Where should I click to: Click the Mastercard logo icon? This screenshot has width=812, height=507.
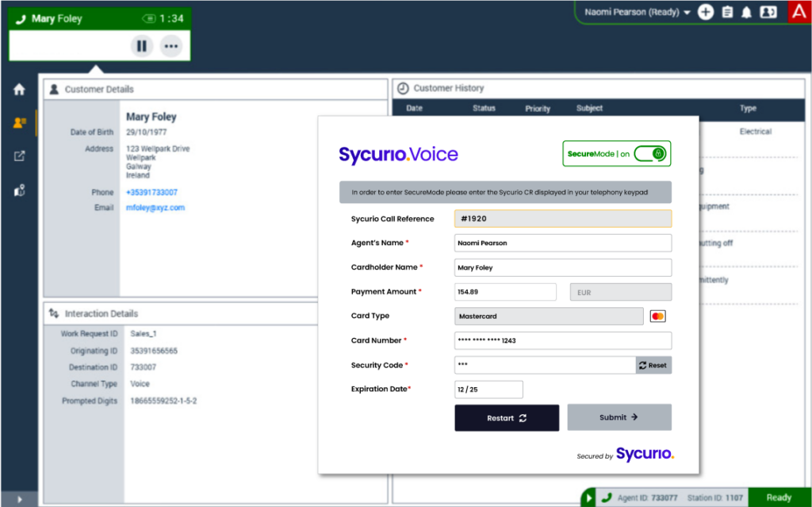coord(657,317)
